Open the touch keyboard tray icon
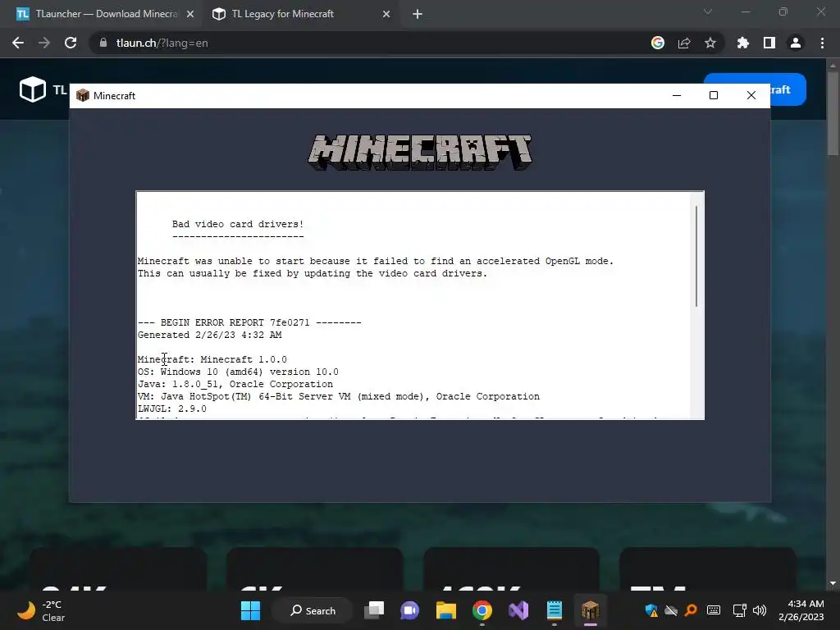 (714, 610)
